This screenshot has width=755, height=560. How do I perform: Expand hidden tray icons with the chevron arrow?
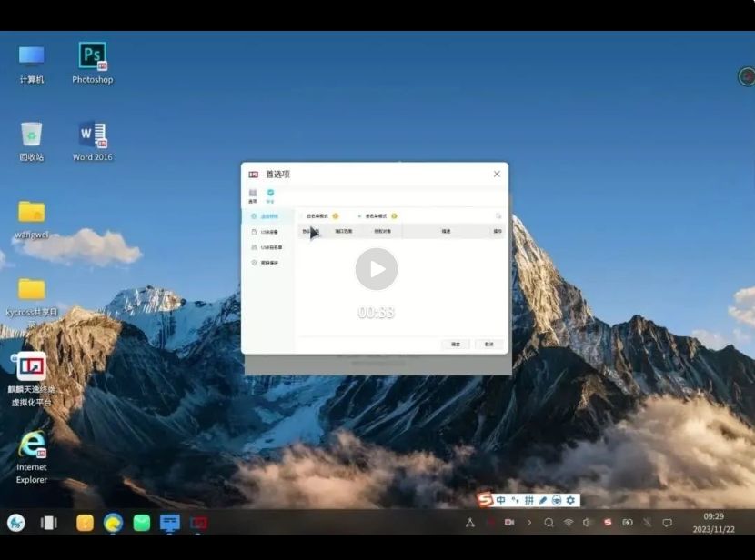coord(529,523)
